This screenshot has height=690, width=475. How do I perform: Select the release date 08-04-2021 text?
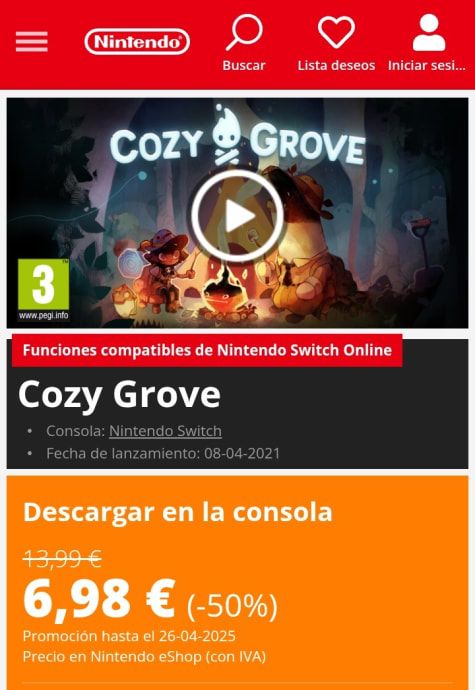point(242,453)
